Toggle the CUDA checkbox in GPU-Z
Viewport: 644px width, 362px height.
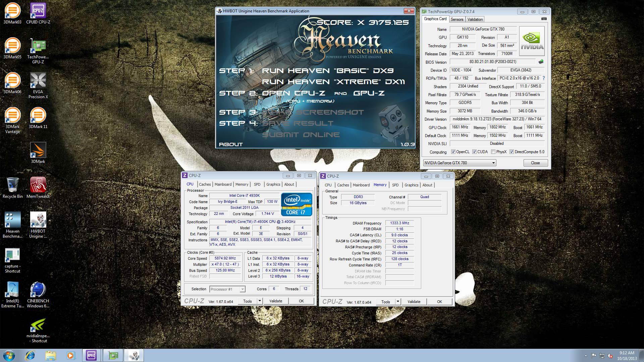click(x=474, y=152)
